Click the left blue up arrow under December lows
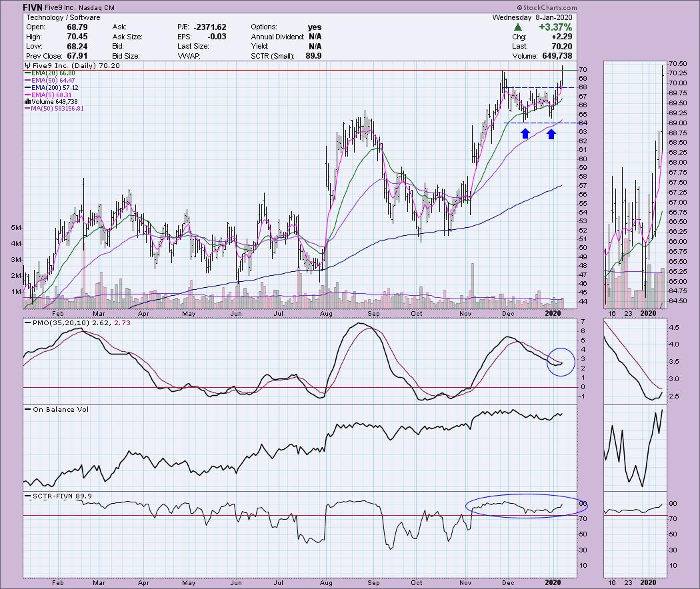Screen dimensions: 700x589 pyautogui.click(x=525, y=133)
